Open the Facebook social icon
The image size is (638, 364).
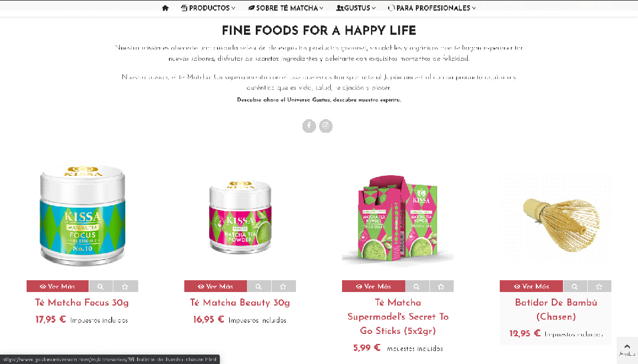click(x=309, y=126)
